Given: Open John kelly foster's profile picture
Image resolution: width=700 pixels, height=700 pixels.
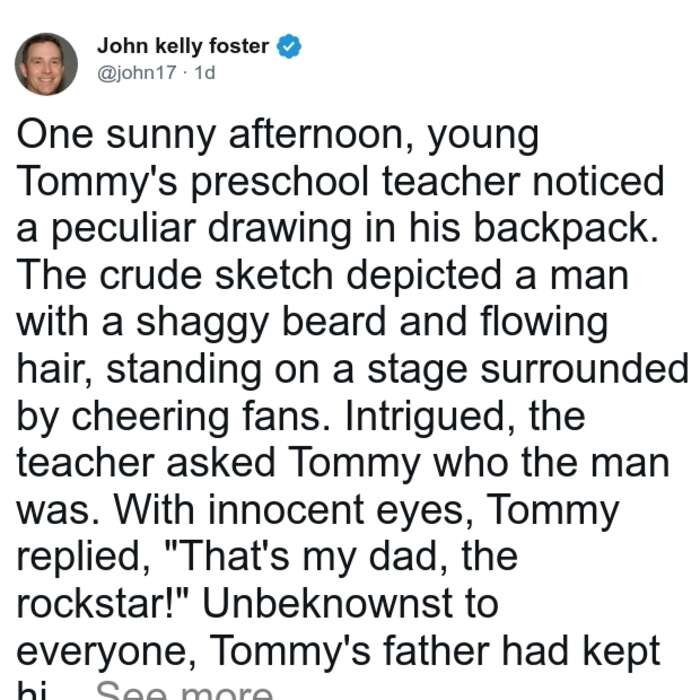Looking at the screenshot, I should (46, 64).
